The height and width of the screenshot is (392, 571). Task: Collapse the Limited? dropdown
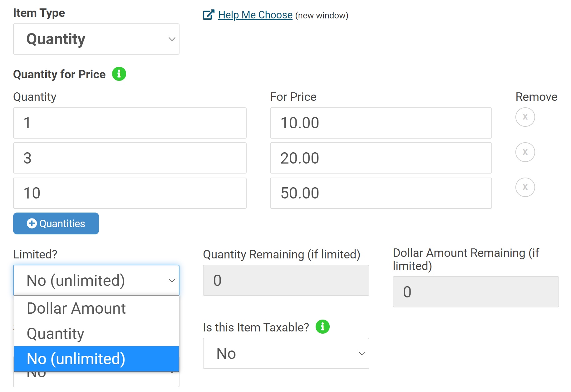pos(96,280)
